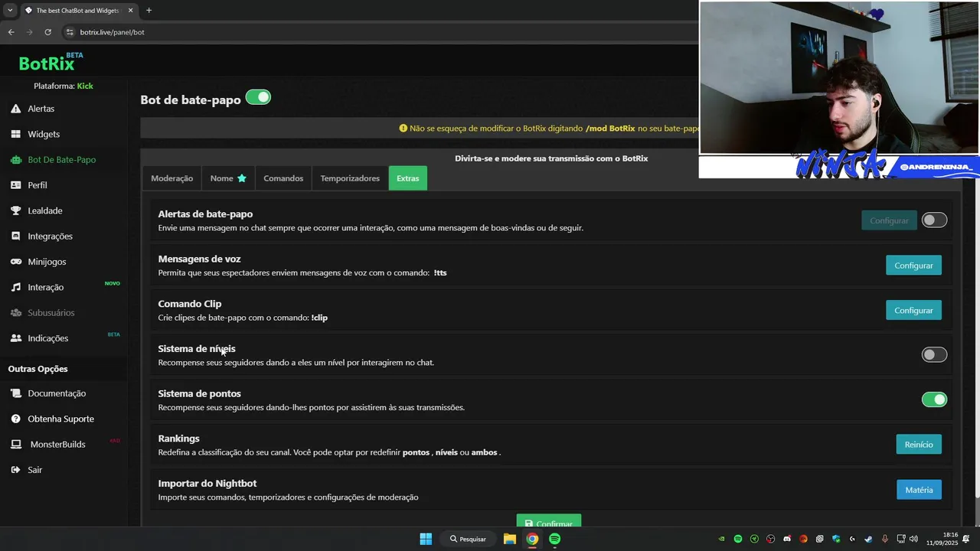Click Kick platform label

point(85,86)
